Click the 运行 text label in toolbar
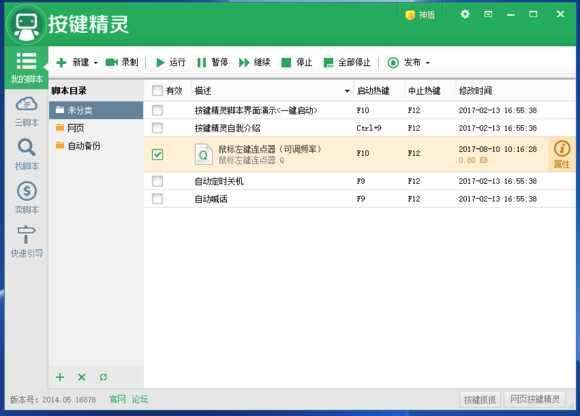 pyautogui.click(x=177, y=62)
